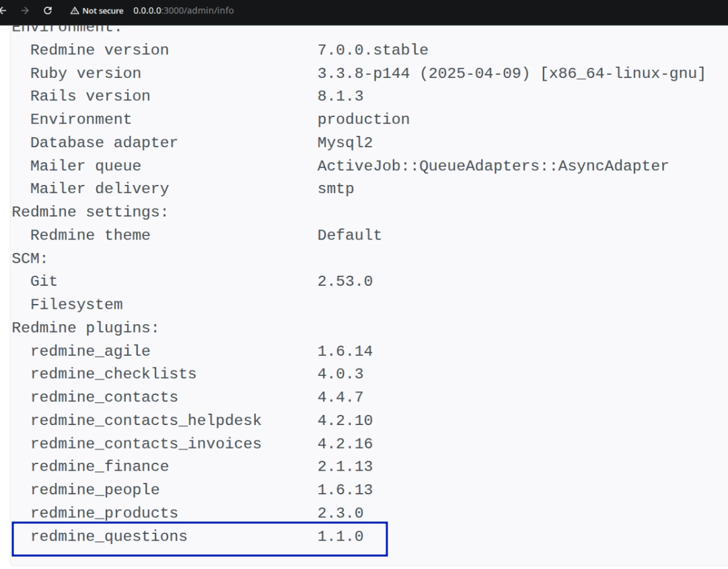This screenshot has height=569, width=728.
Task: Select the redmine_products version 2.3.0
Action: 340,513
